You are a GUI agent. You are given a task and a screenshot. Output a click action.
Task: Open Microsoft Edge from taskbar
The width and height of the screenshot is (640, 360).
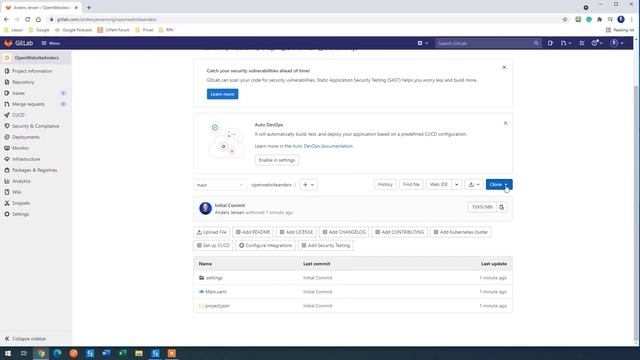57,353
